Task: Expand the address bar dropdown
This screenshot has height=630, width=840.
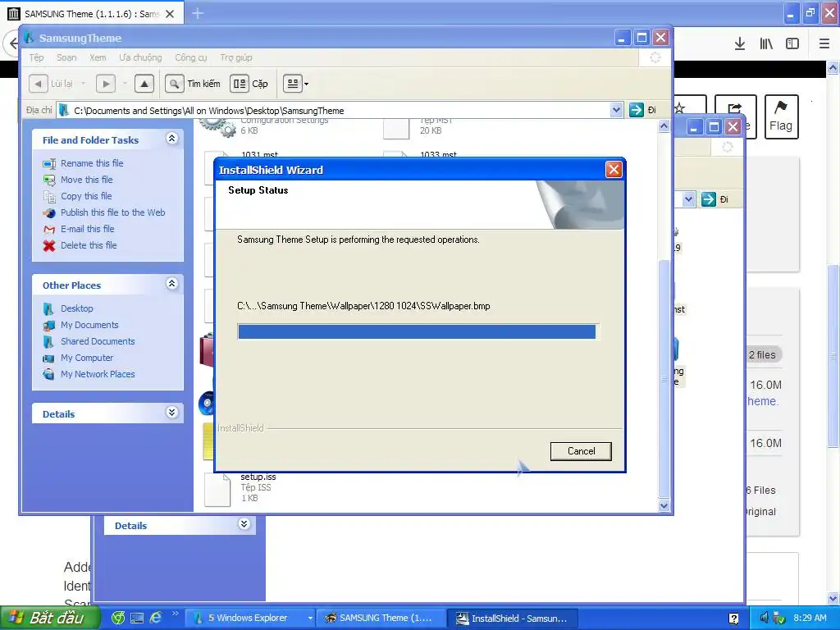Action: coord(616,111)
